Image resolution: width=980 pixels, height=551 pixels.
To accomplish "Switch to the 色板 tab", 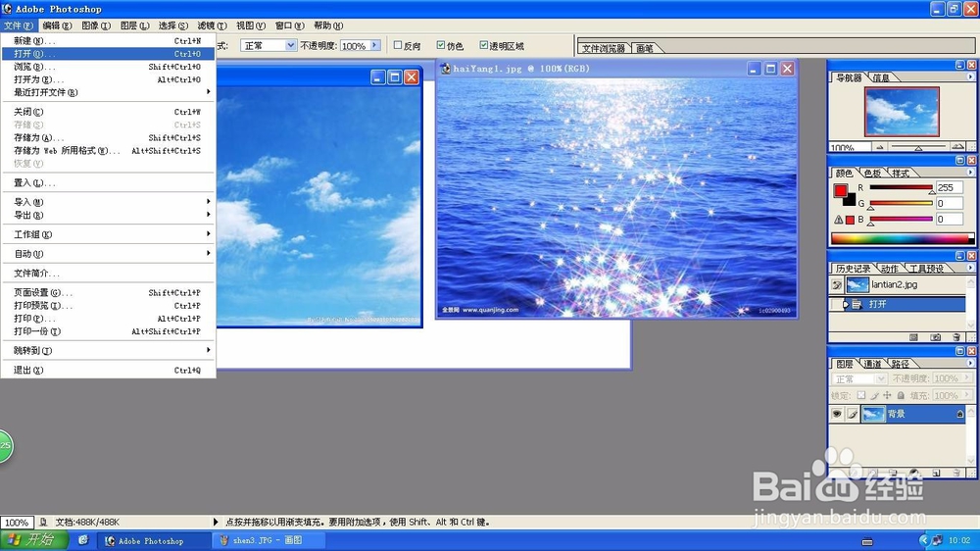I will [x=873, y=174].
